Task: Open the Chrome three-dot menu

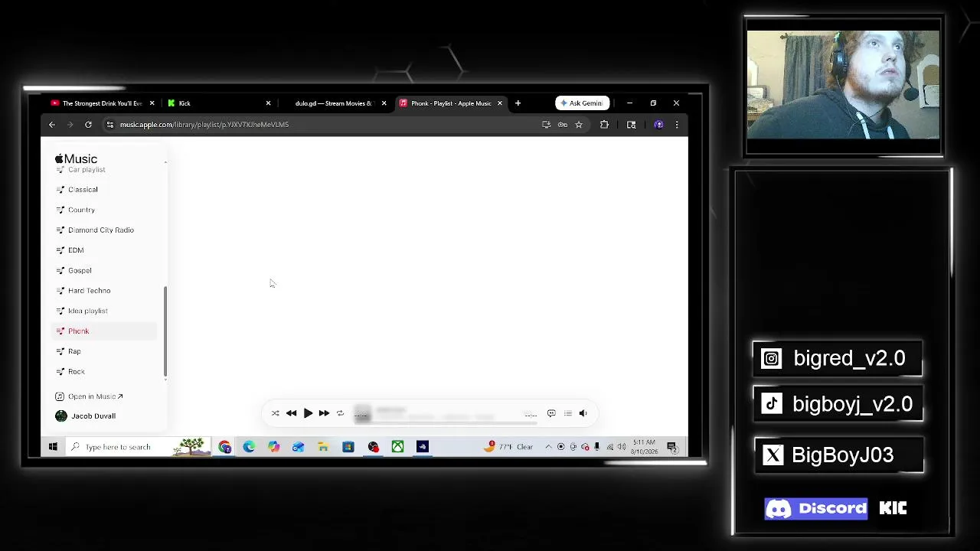Action: pyautogui.click(x=677, y=125)
